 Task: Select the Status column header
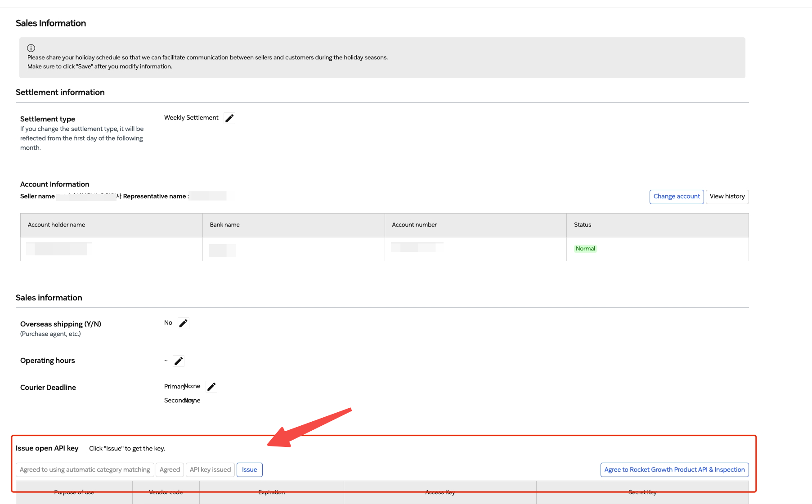click(583, 225)
